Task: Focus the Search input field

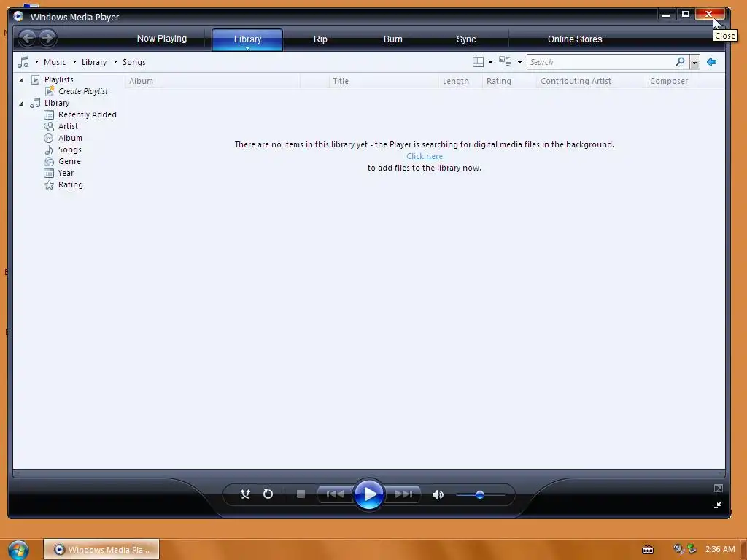Action: click(x=600, y=62)
